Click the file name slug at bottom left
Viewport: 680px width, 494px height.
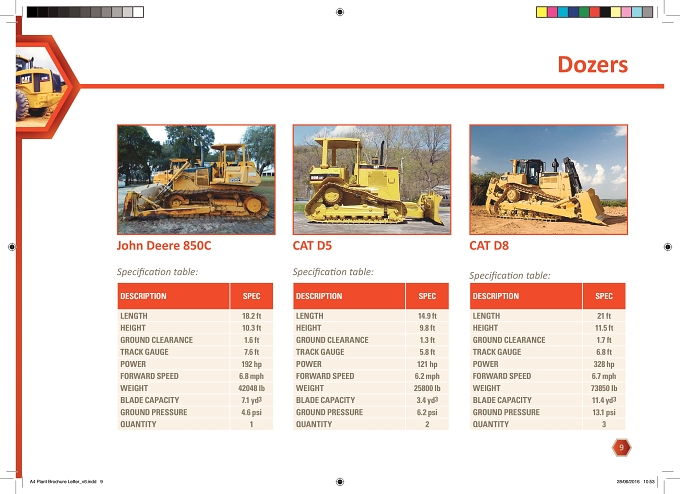66,481
